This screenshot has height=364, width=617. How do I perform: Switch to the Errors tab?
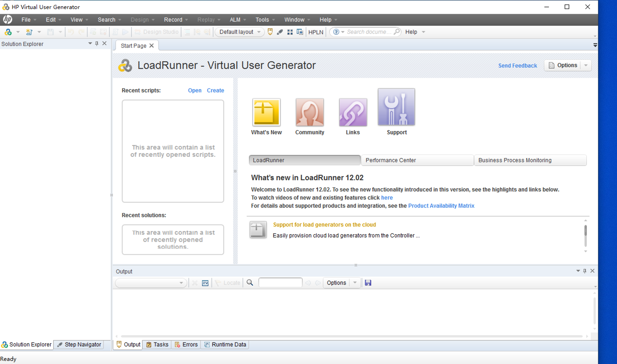[186, 345]
